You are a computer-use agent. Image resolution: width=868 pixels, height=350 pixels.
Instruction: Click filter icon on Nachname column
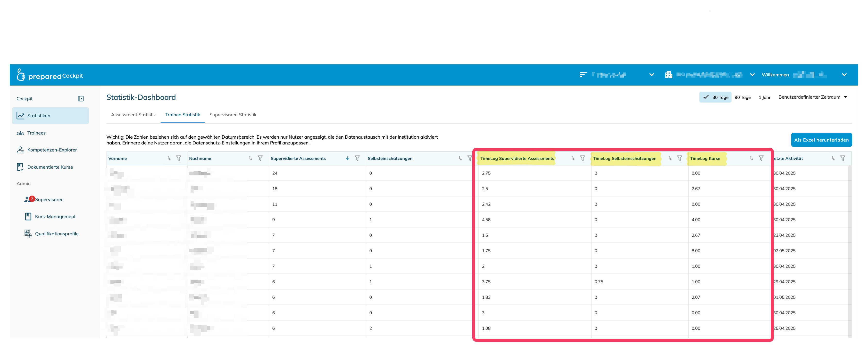pyautogui.click(x=260, y=158)
